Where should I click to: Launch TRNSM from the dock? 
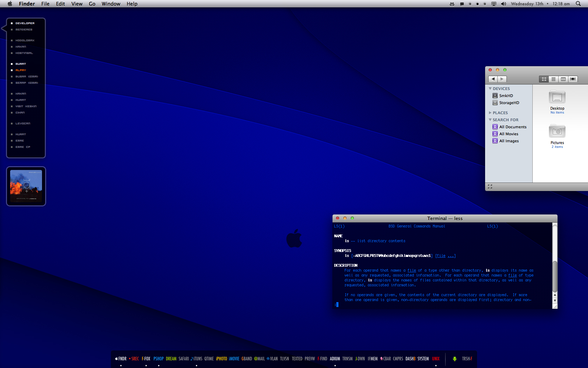(348, 359)
